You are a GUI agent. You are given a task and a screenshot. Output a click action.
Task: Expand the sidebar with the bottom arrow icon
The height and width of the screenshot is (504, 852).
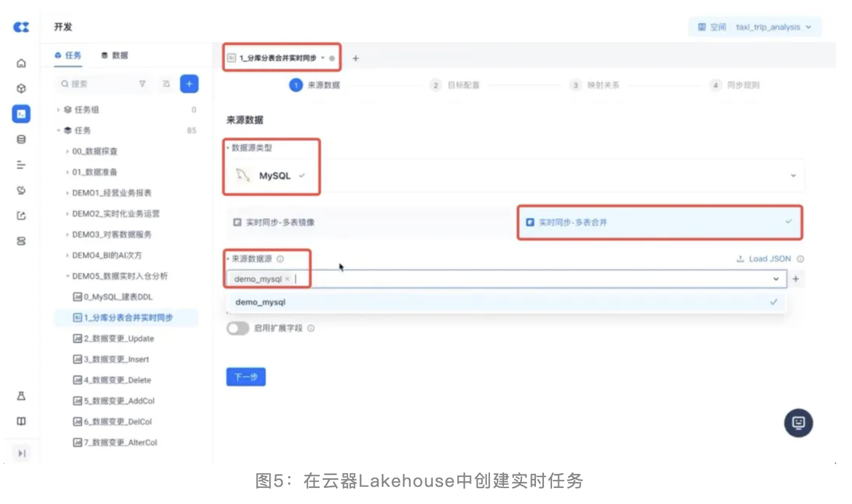click(x=22, y=453)
